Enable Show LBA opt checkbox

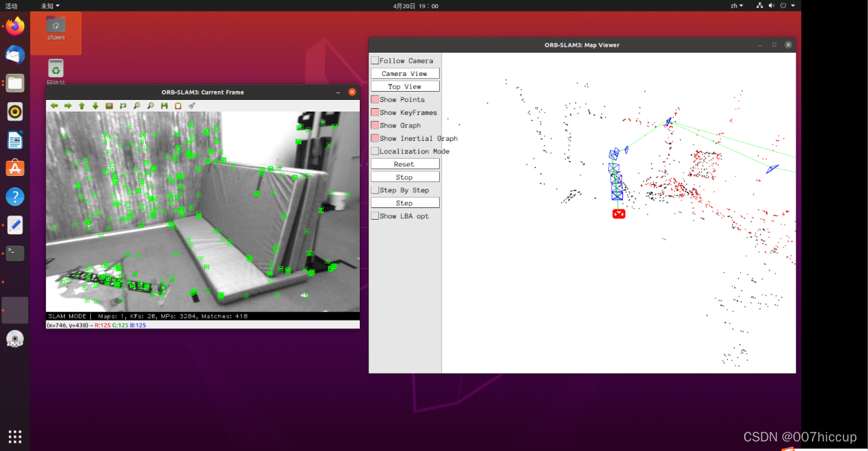pos(375,216)
